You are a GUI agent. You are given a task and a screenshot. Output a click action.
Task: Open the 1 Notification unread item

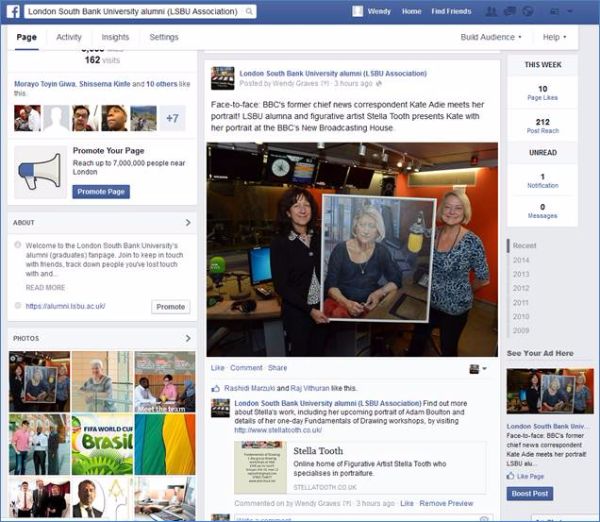pos(542,181)
